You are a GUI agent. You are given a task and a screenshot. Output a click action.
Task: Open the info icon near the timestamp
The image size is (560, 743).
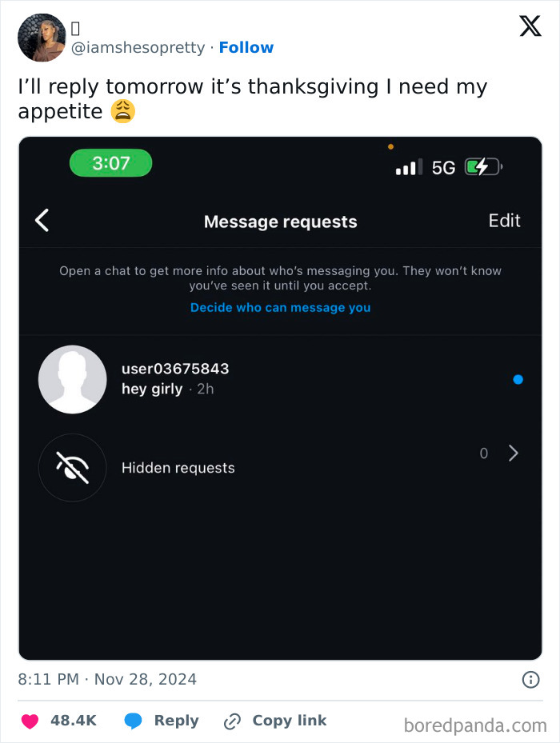click(x=530, y=680)
